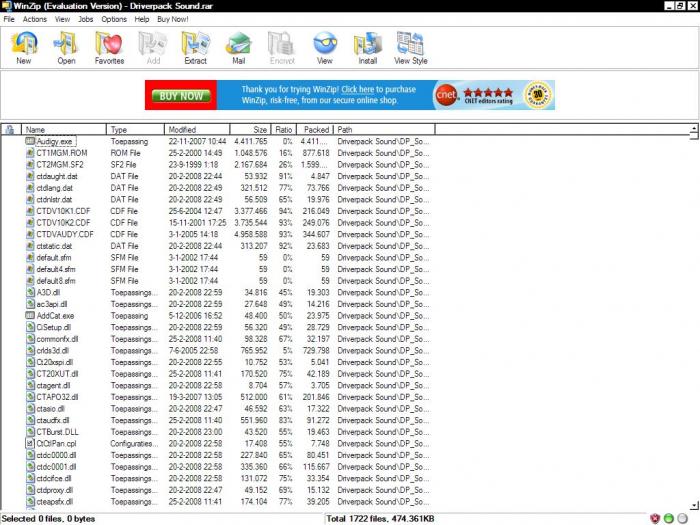Select the AddCat.exe file icon
Viewport: 700px width, 525px height.
point(30,316)
